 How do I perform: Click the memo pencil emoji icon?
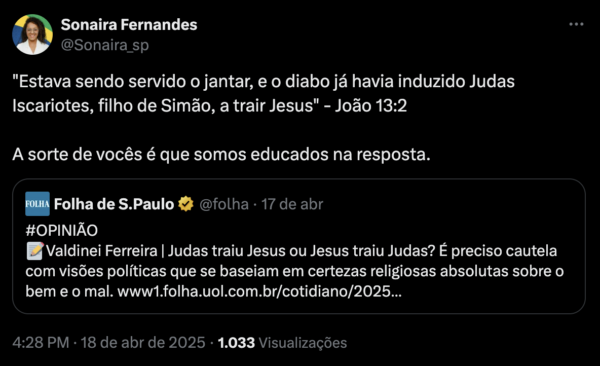(x=35, y=251)
